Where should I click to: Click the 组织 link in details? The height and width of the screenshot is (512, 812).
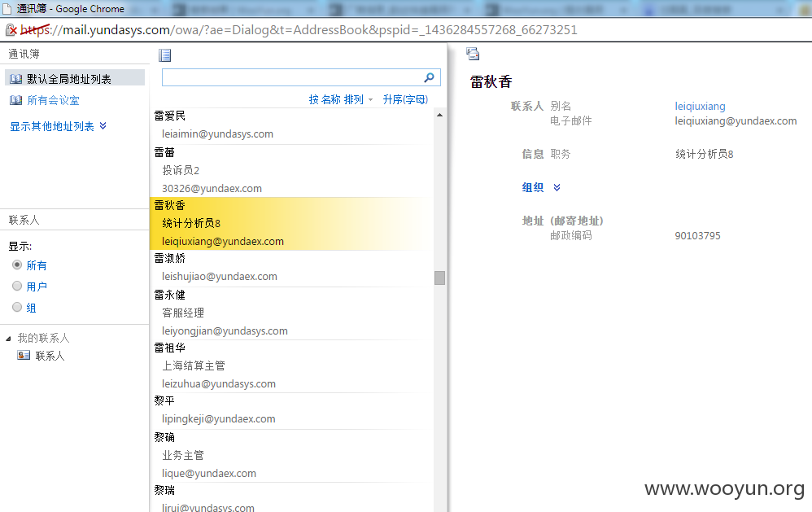533,187
